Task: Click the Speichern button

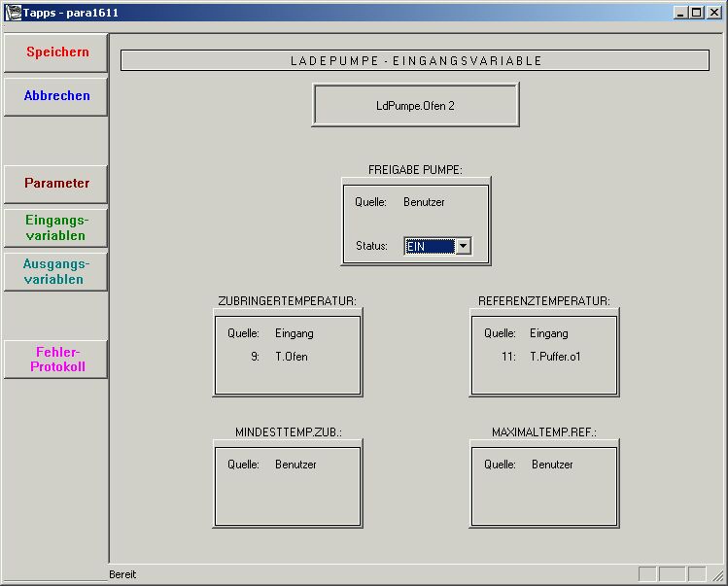Action: click(x=56, y=52)
